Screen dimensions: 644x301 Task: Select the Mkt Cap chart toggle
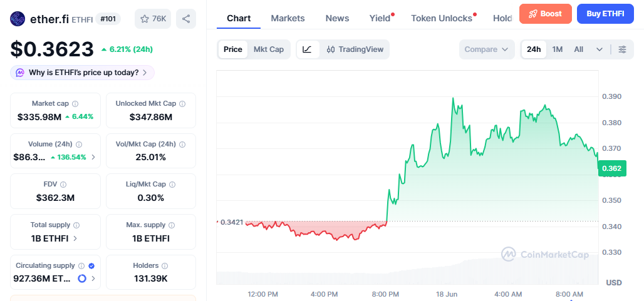tap(269, 49)
